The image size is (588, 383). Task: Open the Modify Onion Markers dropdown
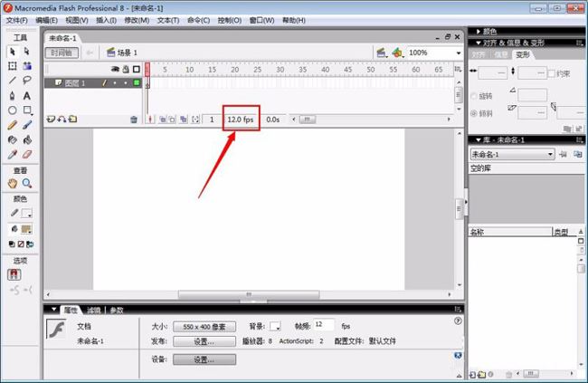pyautogui.click(x=195, y=120)
